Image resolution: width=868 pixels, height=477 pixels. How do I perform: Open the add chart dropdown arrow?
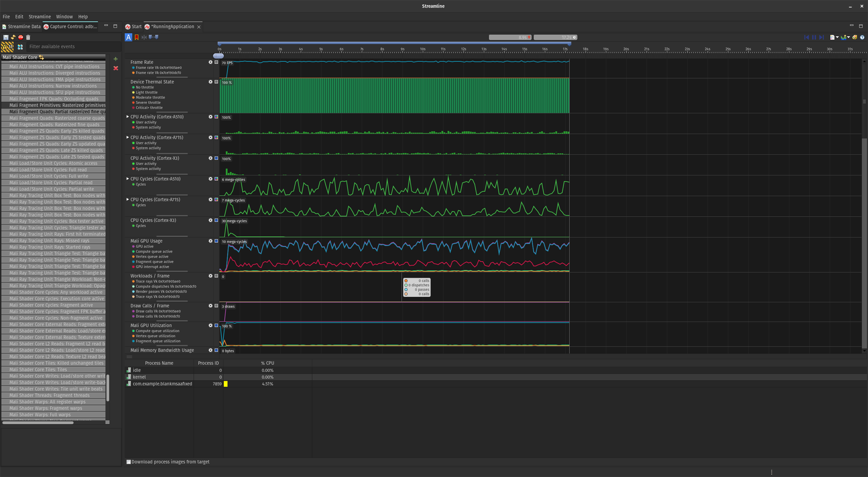(x=848, y=37)
